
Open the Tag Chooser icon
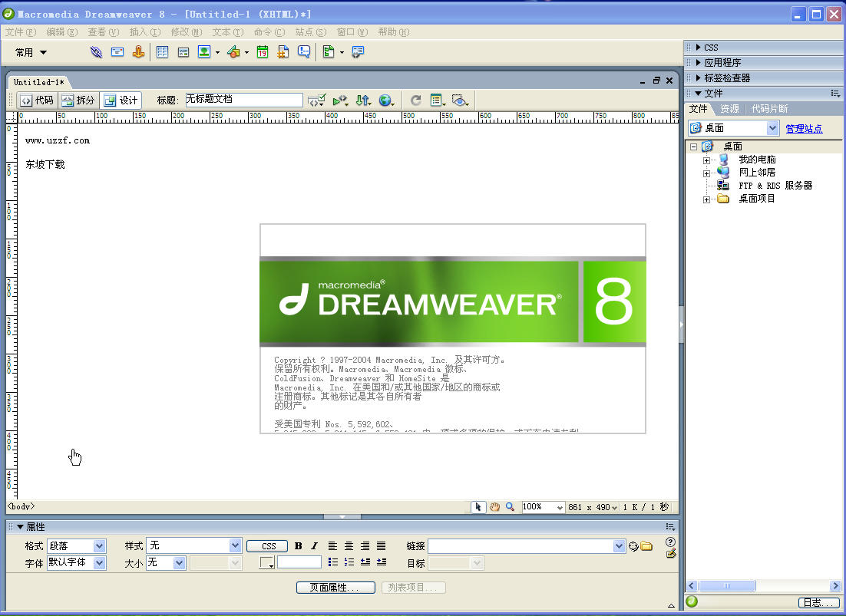pos(358,52)
